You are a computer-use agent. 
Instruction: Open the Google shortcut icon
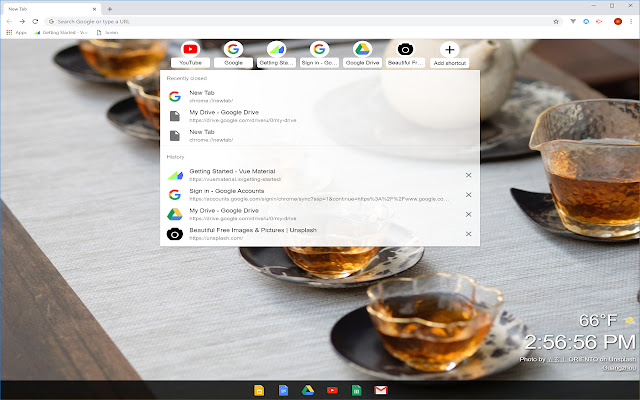point(233,49)
